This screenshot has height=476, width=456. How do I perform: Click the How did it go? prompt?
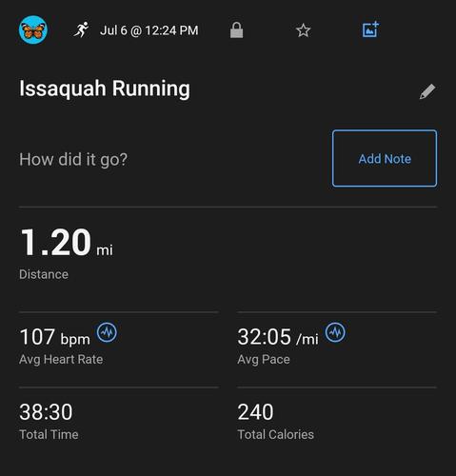click(73, 159)
